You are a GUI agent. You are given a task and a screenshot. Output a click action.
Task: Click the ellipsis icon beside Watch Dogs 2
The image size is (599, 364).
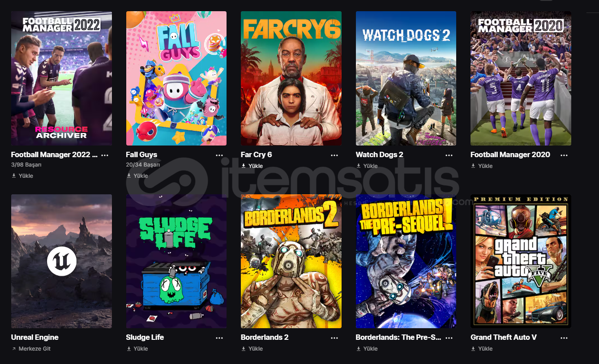coord(449,155)
